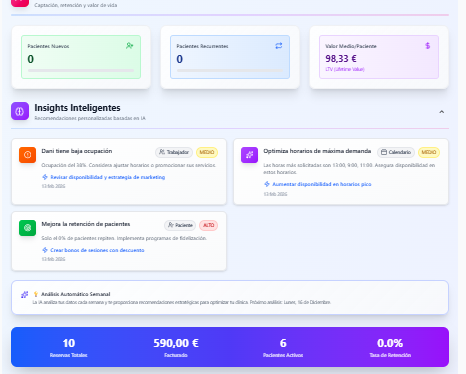Click the green icon for Mejora la retención
Viewport: 466px width, 374px height.
[x=28, y=228]
